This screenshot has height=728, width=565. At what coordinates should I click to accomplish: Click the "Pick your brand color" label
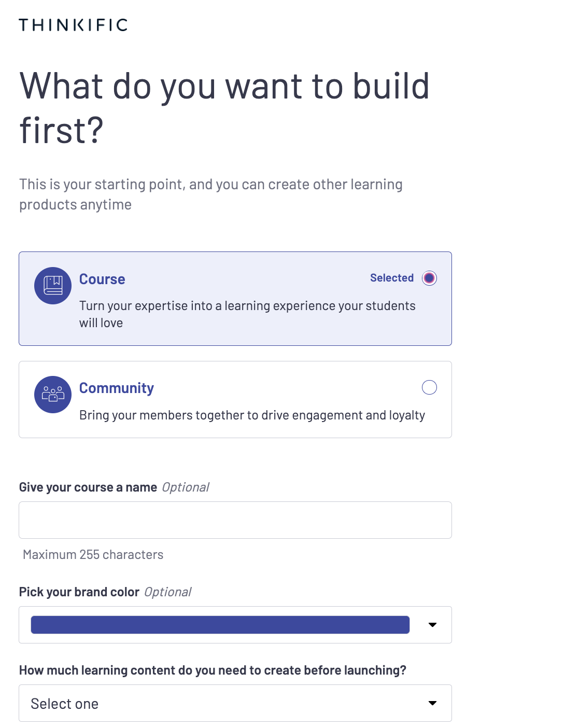[x=79, y=592]
